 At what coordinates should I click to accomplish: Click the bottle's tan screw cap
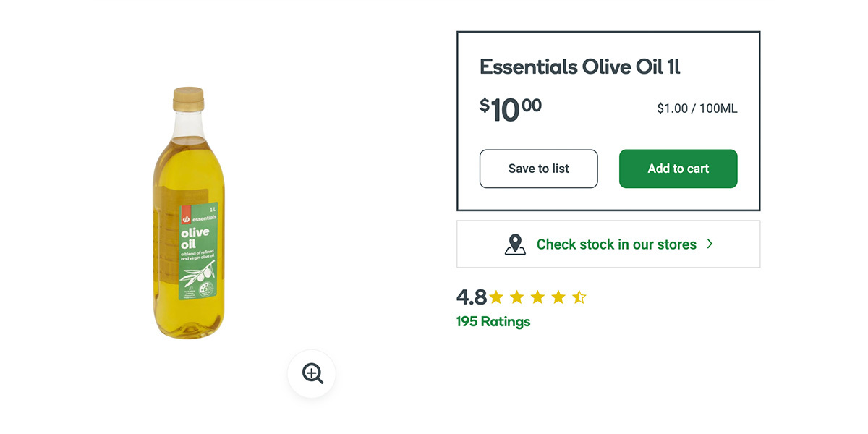(x=188, y=98)
